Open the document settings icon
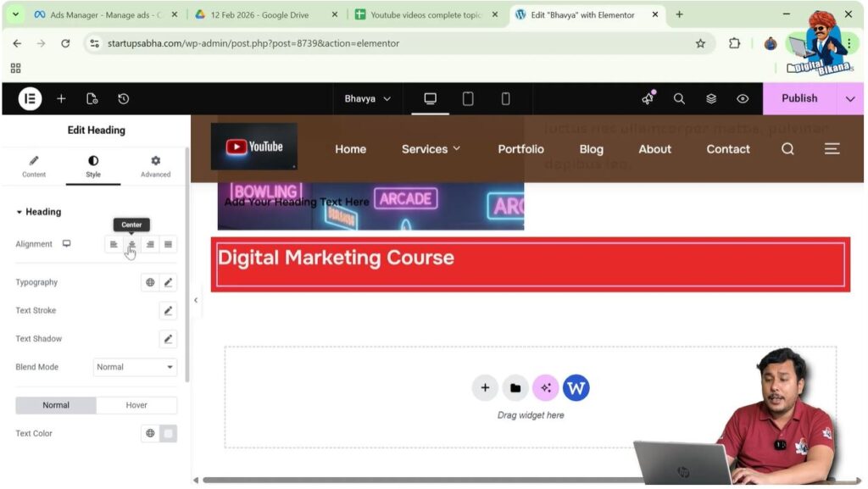Viewport: 868px width, 489px height. 92,98
